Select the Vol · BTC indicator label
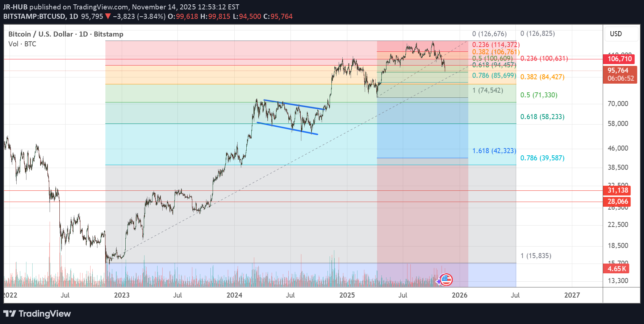This screenshot has width=644, height=324. pyautogui.click(x=22, y=44)
